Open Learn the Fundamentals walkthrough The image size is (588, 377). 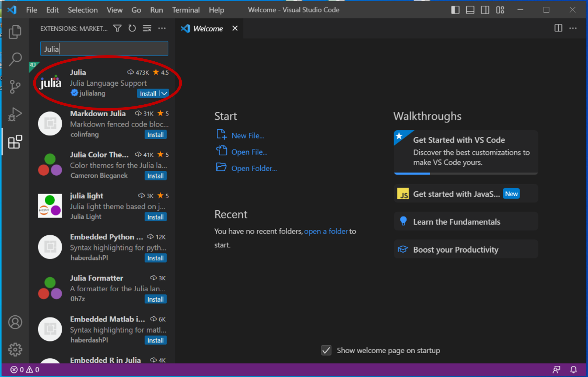pos(466,221)
